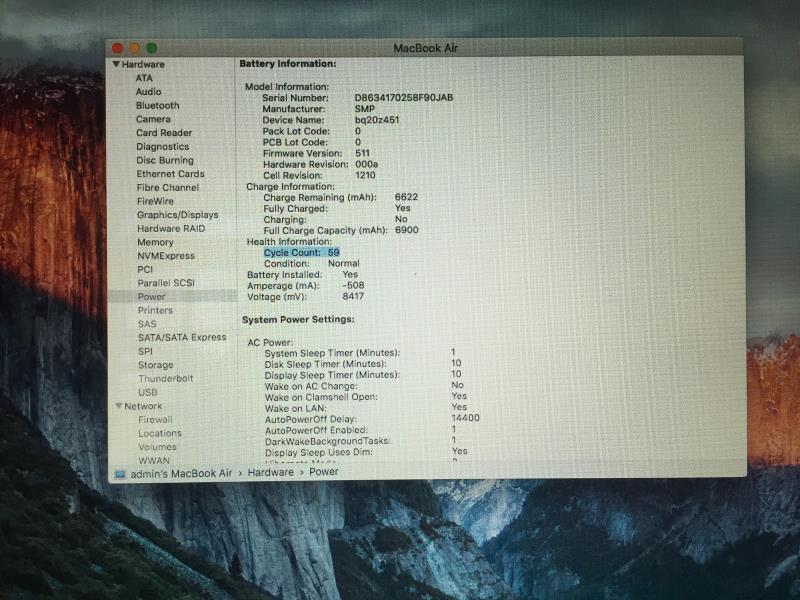The height and width of the screenshot is (600, 800).
Task: Click the Cell Revision value 1210
Action: point(365,175)
